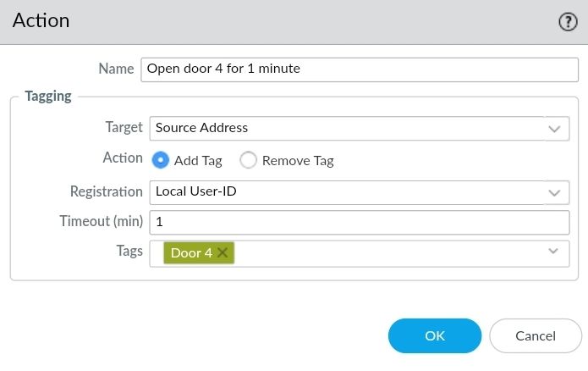This screenshot has height=371, width=588.
Task: Select the Add Tag radio button
Action: tap(161, 160)
